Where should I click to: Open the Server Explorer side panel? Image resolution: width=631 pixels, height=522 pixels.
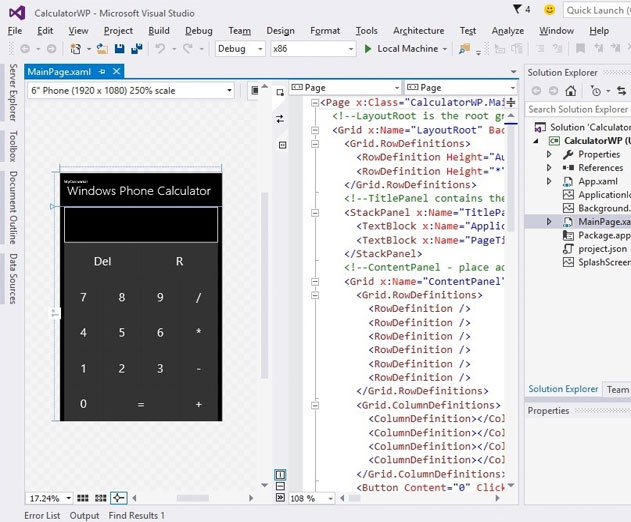click(x=13, y=93)
